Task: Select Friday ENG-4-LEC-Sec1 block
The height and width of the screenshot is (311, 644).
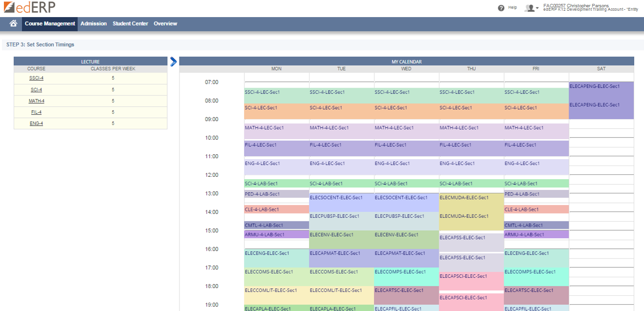Action: click(x=537, y=167)
